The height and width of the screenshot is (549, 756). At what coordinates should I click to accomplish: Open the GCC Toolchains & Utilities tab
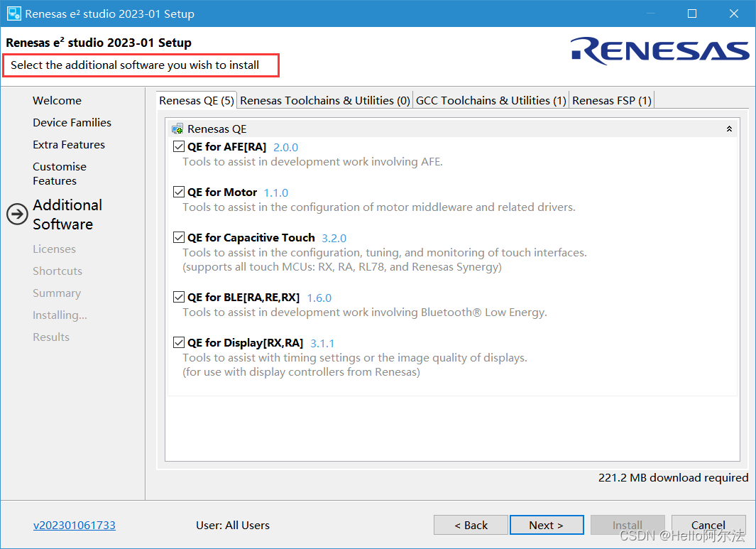pyautogui.click(x=491, y=100)
